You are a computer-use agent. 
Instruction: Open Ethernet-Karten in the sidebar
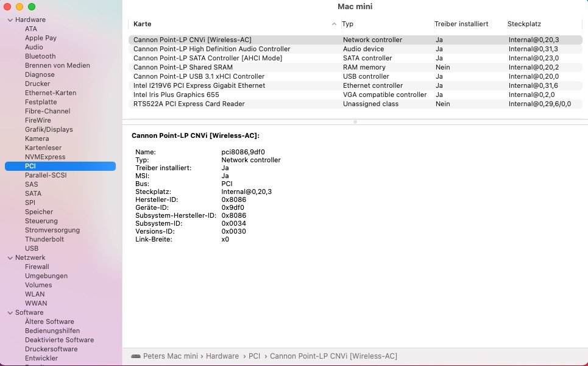51,93
